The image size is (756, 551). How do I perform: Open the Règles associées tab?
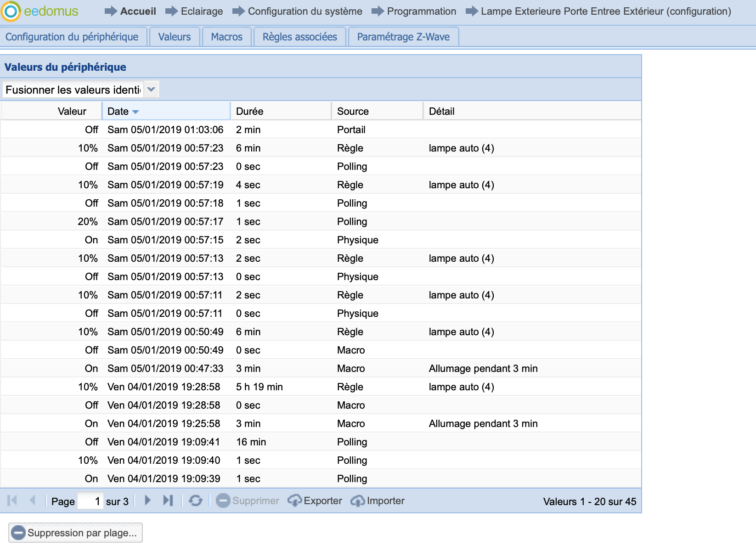pos(299,37)
